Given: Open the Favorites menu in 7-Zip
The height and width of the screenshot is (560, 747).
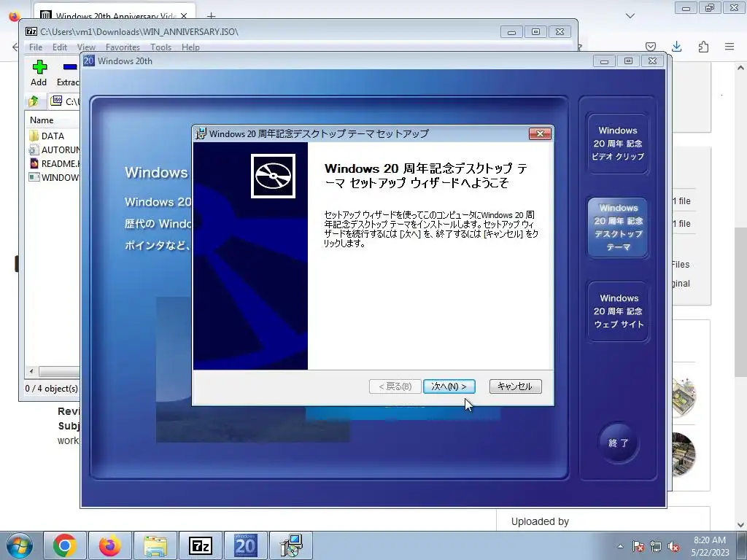Looking at the screenshot, I should [123, 47].
